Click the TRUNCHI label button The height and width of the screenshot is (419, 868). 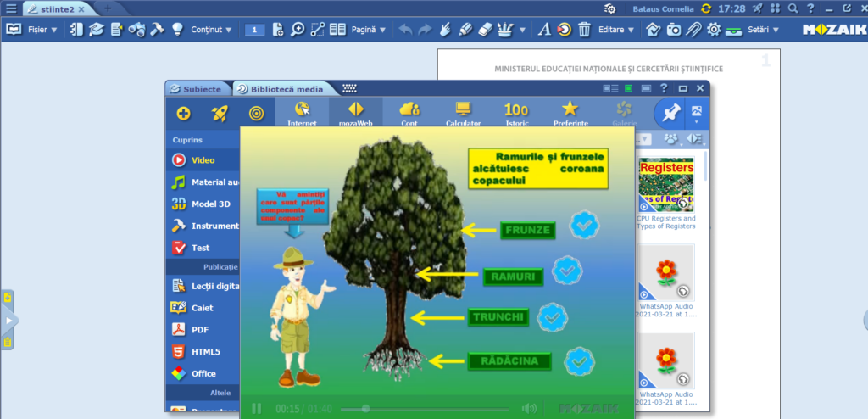pos(499,317)
